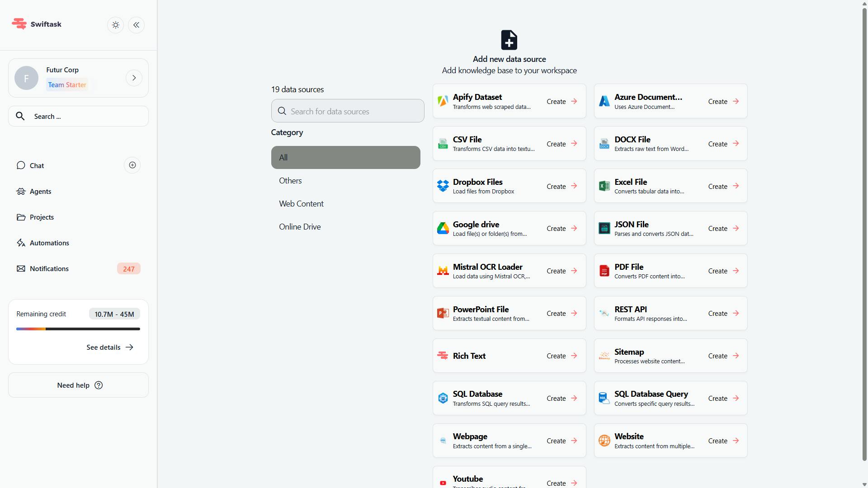Open the Automations section

(x=49, y=243)
